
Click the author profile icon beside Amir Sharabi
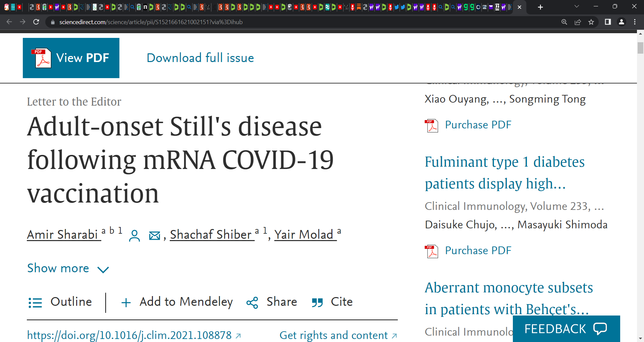coord(135,236)
